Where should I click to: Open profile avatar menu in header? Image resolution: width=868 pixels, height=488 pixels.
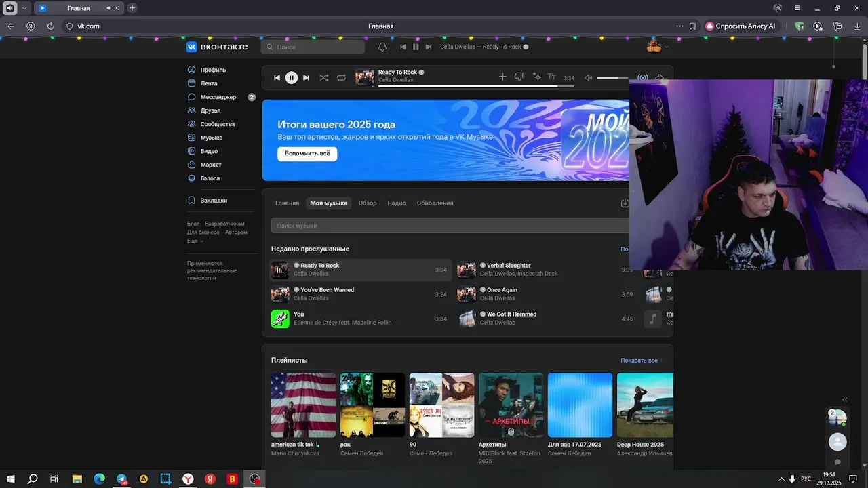[657, 47]
